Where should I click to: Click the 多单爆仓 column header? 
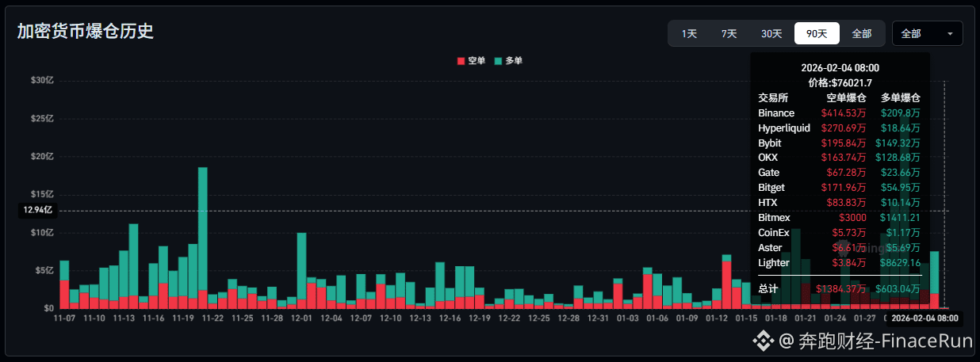[x=901, y=98]
